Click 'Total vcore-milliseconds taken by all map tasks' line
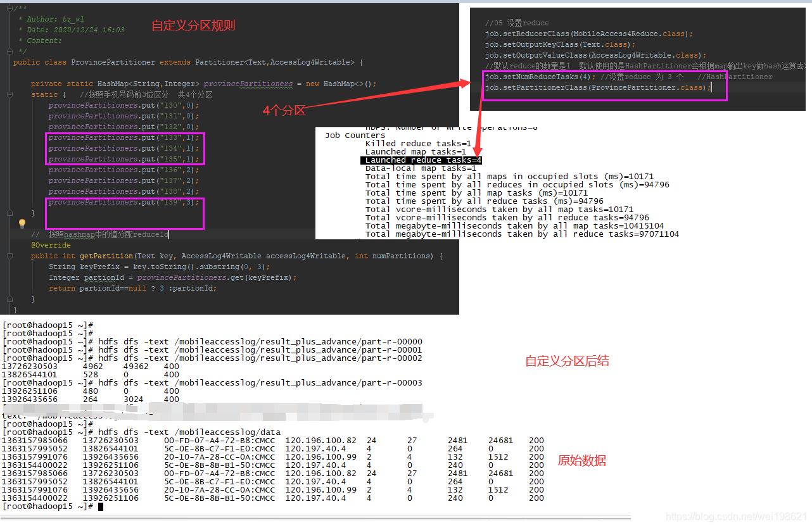The height and width of the screenshot is (528, 812). point(499,210)
